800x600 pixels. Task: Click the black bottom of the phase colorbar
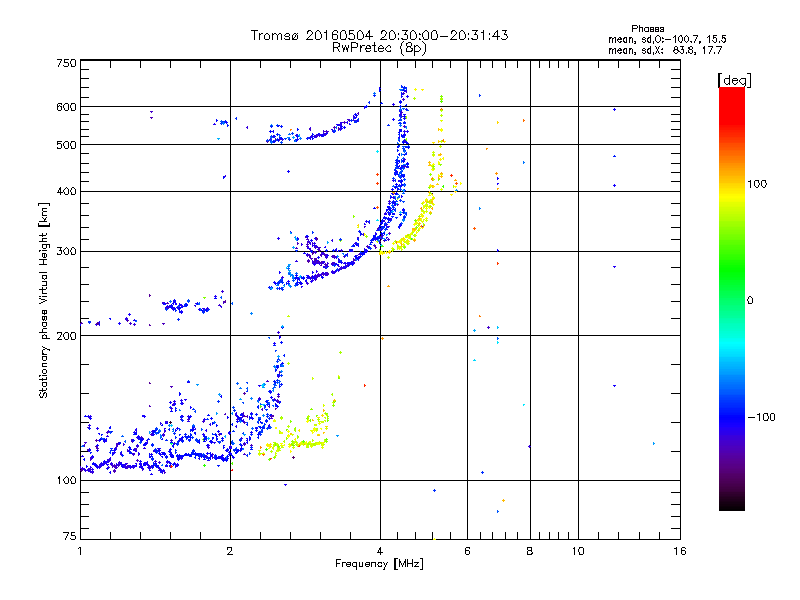[732, 503]
